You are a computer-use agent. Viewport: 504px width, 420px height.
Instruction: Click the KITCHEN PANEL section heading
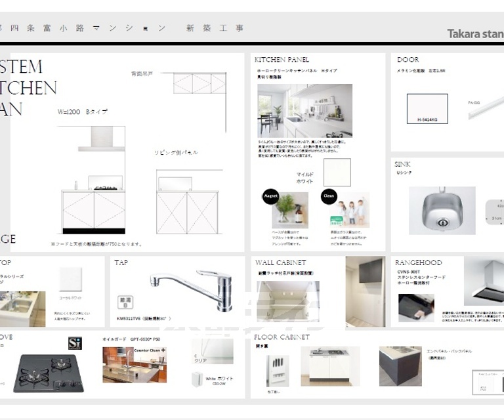click(x=282, y=60)
